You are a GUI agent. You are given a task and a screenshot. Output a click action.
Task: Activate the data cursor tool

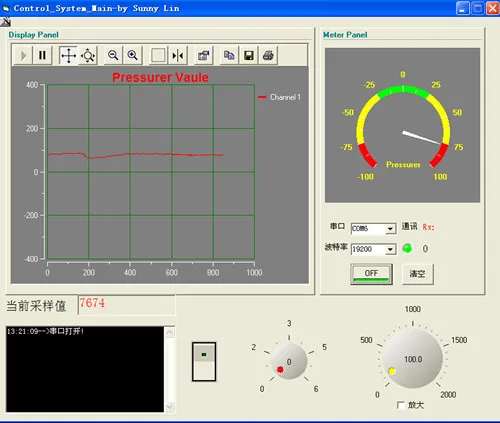[178, 55]
